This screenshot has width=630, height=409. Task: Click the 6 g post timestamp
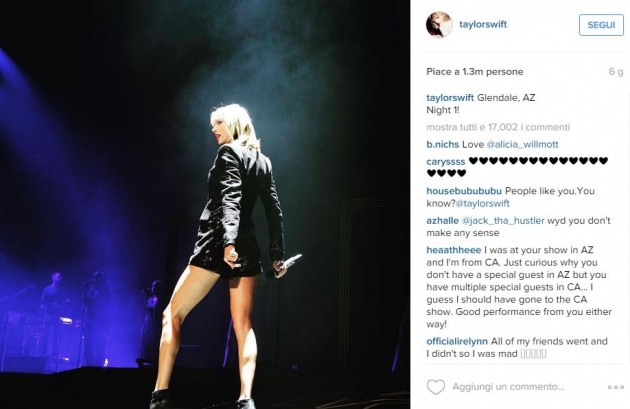[x=616, y=72]
